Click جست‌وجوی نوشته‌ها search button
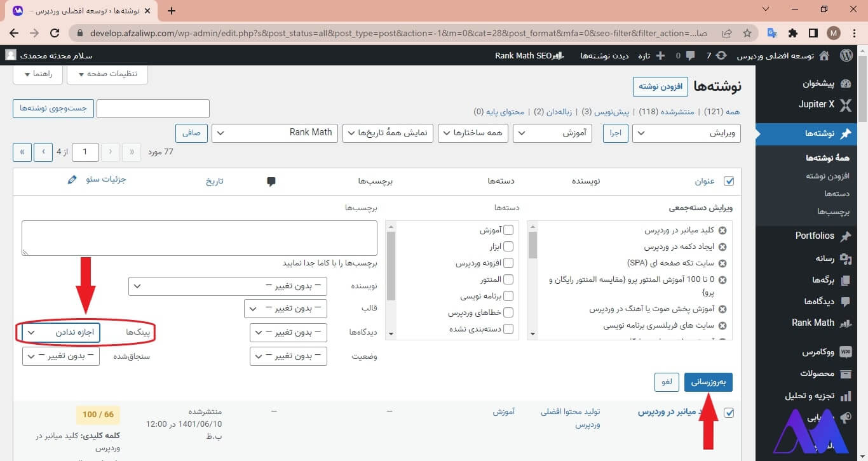Screen dimensions: 868x461 53,109
